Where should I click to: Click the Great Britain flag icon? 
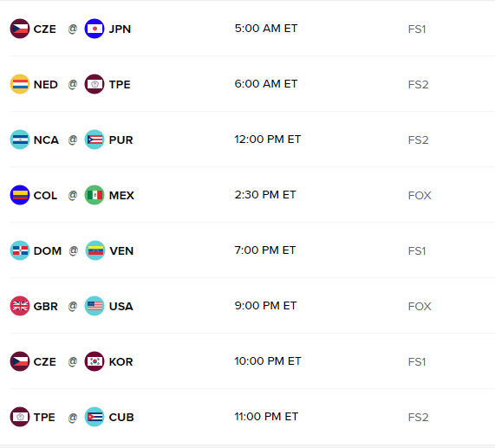[20, 306]
